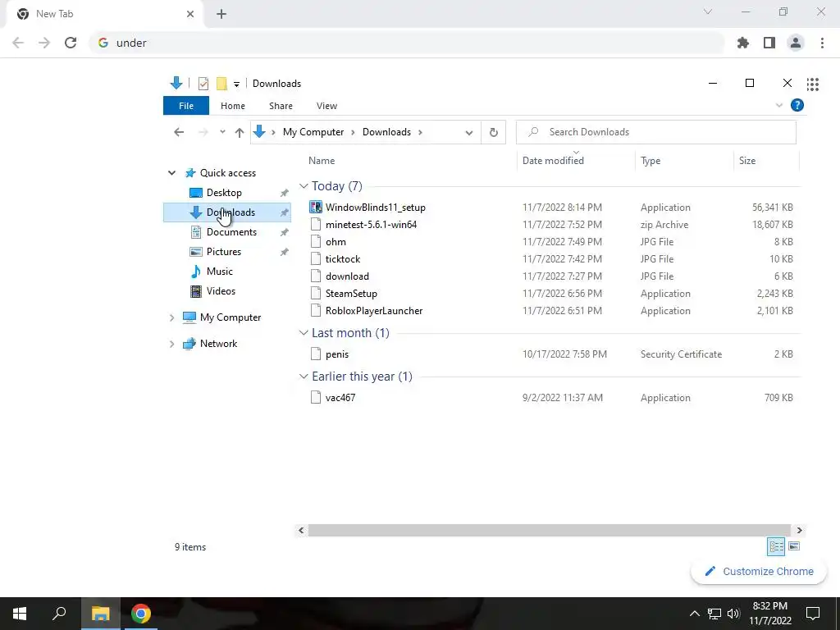Open Chrome three-dot menu

pyautogui.click(x=822, y=43)
